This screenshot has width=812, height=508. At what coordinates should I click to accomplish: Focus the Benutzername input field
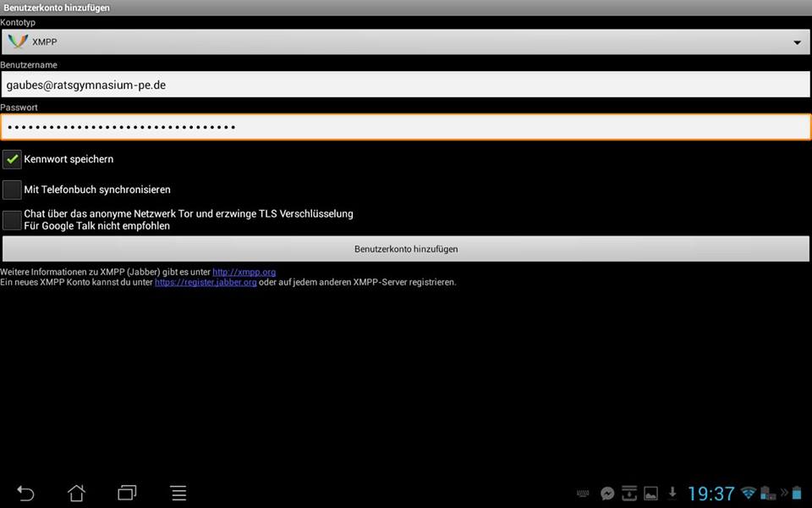404,85
